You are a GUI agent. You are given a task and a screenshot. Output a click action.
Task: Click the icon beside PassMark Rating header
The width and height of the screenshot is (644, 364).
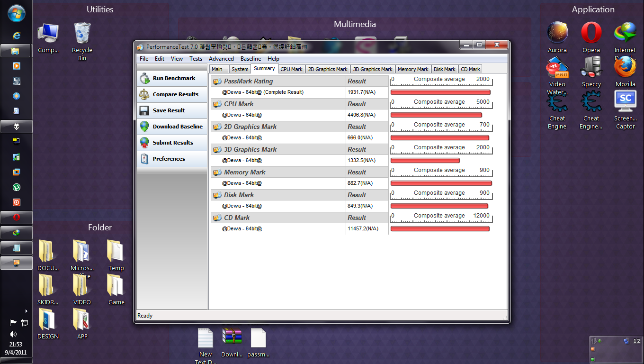tap(217, 81)
